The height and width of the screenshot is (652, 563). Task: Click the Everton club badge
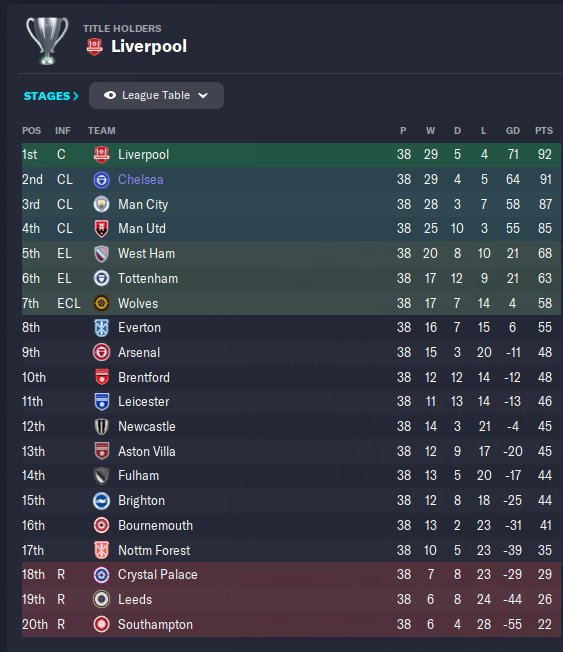point(101,328)
